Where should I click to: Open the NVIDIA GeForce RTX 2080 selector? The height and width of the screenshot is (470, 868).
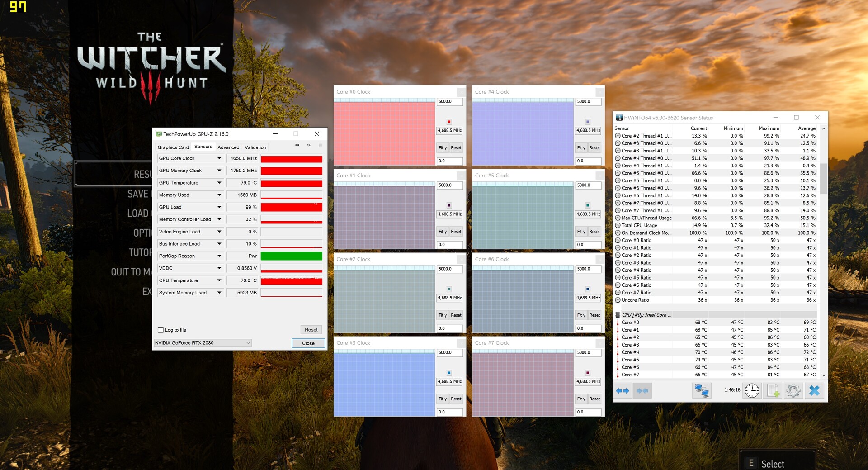pyautogui.click(x=203, y=343)
